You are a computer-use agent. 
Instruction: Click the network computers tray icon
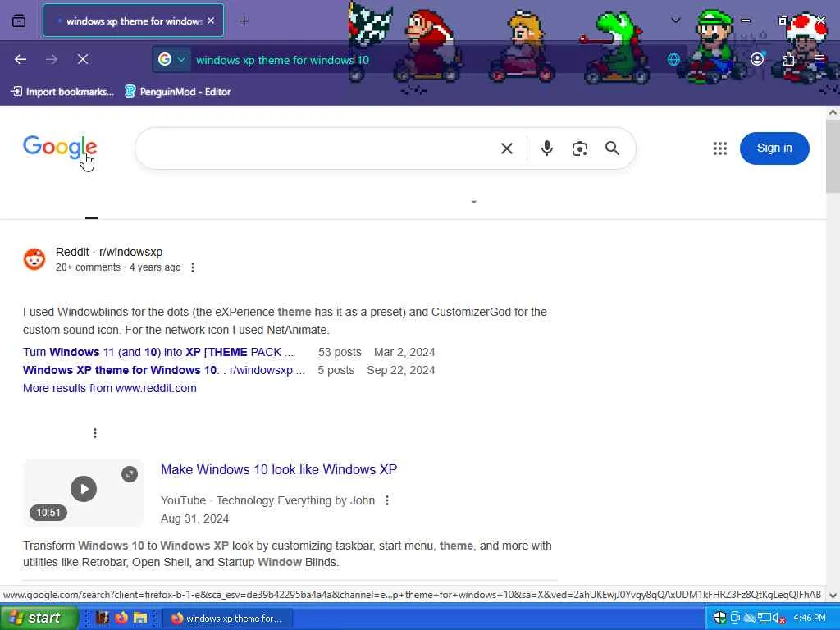[x=765, y=619]
